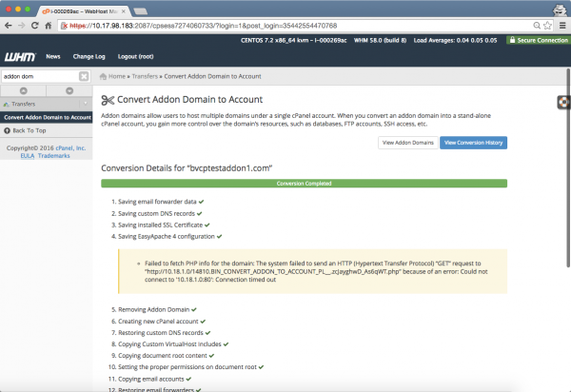571x392 pixels.
Task: Close the WebHost Manager browser tab
Action: tap(124, 11)
